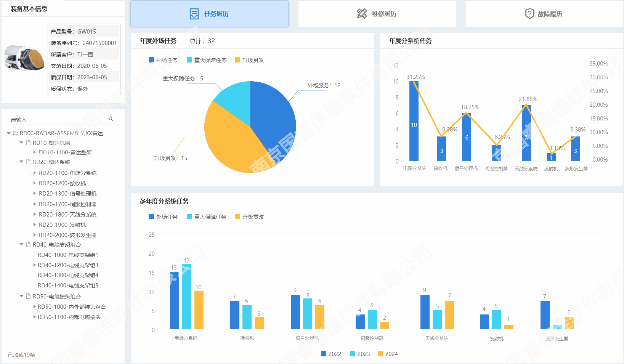The height and width of the screenshot is (364, 624).
Task: Expand the RD20-1100-电源分系统 node
Action: point(35,173)
